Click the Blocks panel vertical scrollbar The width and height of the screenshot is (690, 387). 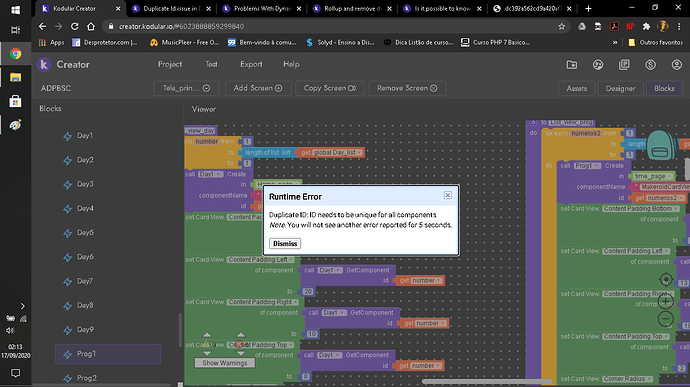180,330
